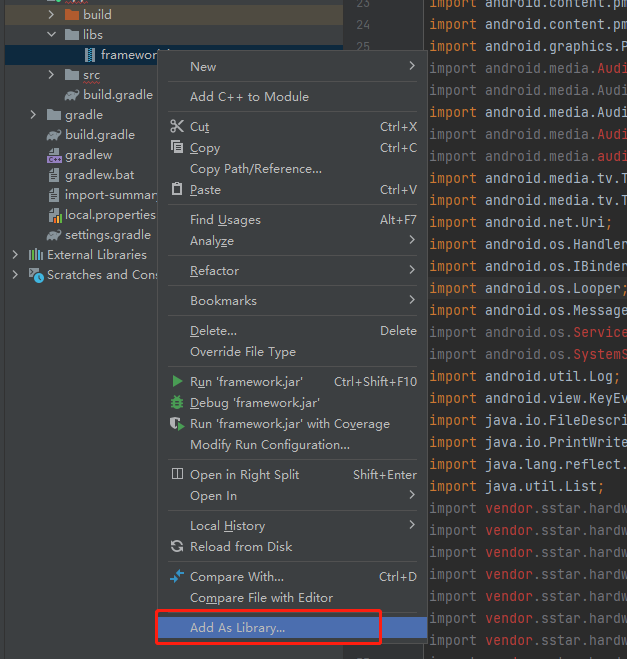Open the Local History submenu
627x659 pixels.
[292, 525]
